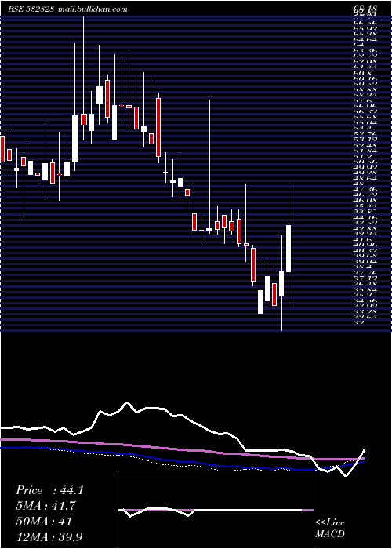This screenshot has width=392, height=549.
Task: Click the 'mail.bullkhan.com' watermark text
Action: (92, 9)
